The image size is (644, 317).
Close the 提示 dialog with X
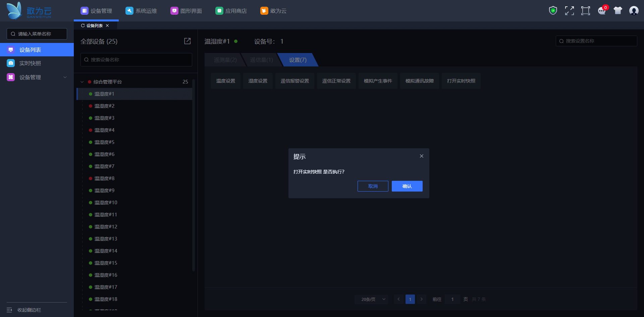click(x=422, y=156)
